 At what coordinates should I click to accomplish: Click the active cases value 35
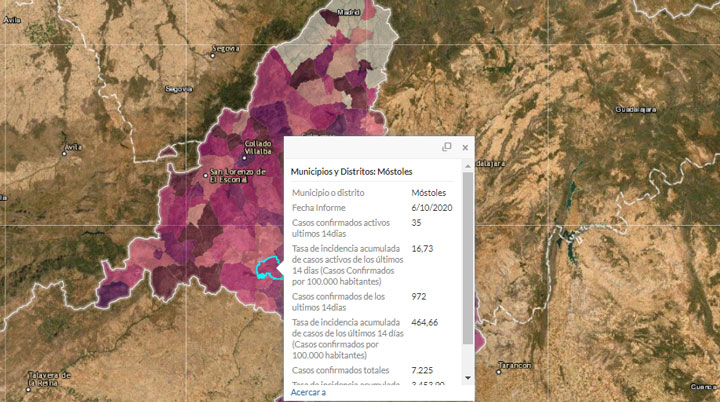(416, 223)
